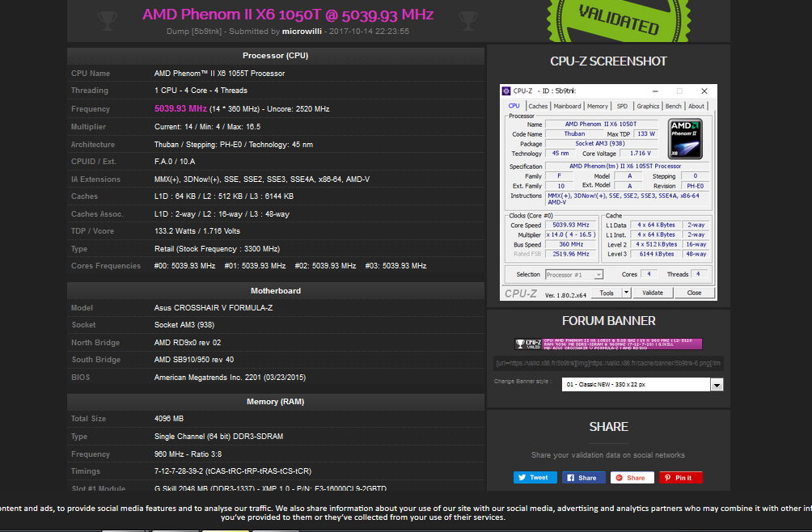The width and height of the screenshot is (812, 532).
Task: Click the Facebook Share button
Action: point(583,478)
